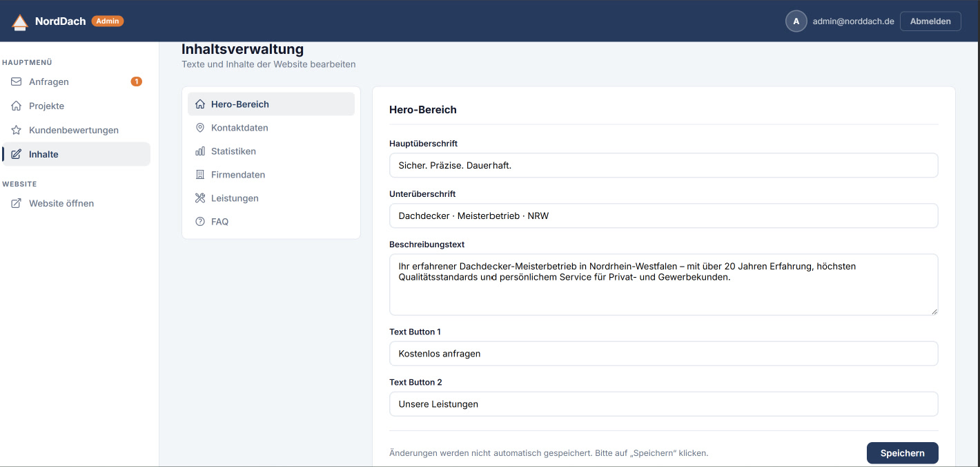The height and width of the screenshot is (467, 980).
Task: Click the NordDach brand name
Action: point(60,21)
